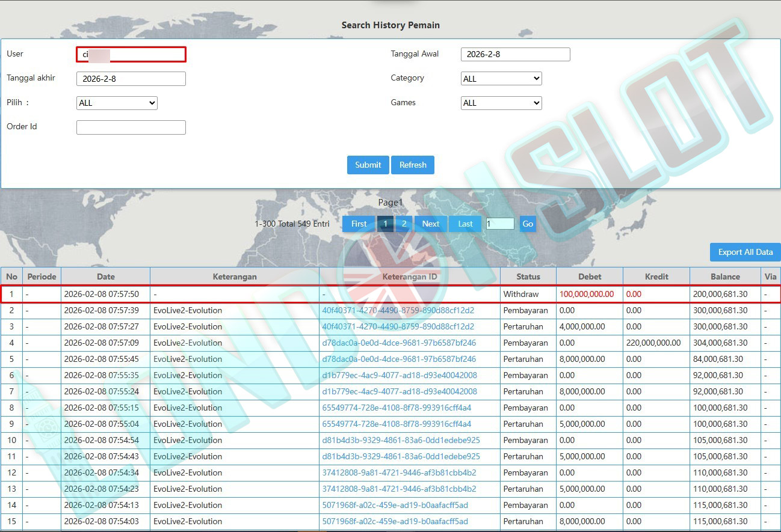781x532 pixels.
Task: Focus the User input field
Action: (x=131, y=55)
